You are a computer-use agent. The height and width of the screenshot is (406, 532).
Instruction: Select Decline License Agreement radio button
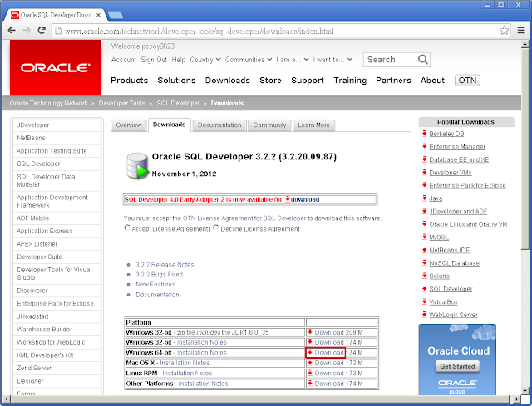[216, 227]
